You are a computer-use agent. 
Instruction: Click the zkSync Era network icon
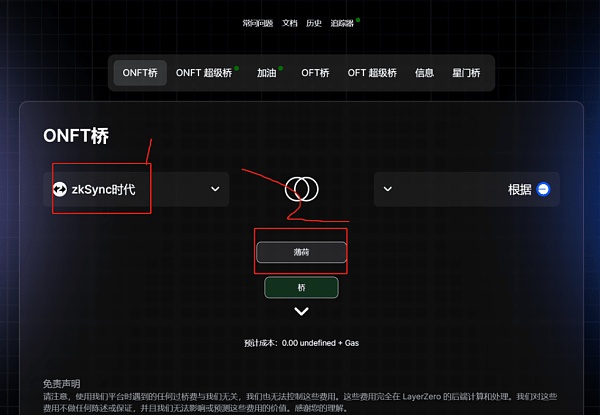pos(60,189)
